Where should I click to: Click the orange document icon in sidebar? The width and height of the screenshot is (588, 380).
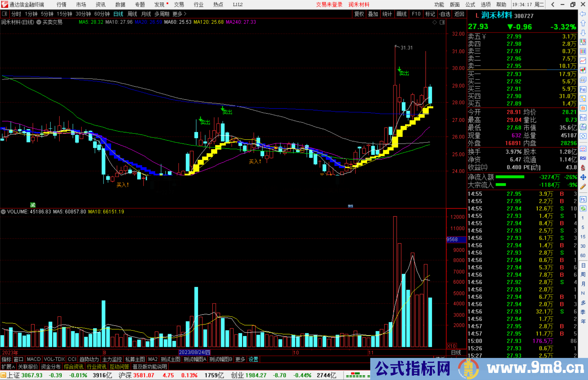[x=583, y=108]
